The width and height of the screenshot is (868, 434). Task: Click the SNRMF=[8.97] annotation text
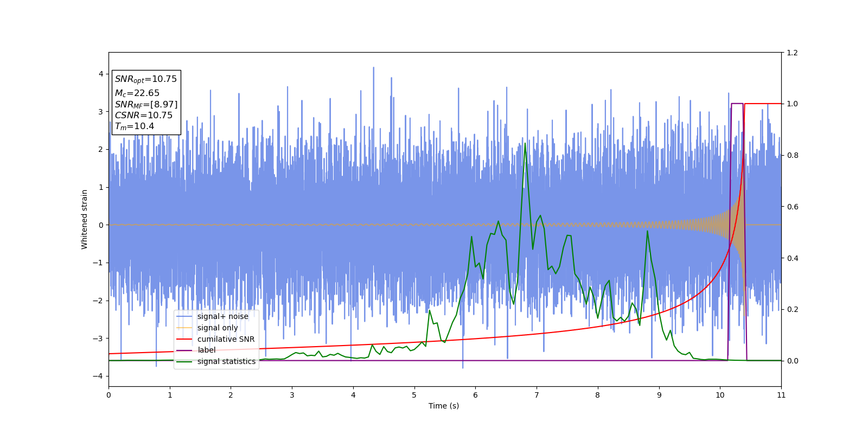146,105
